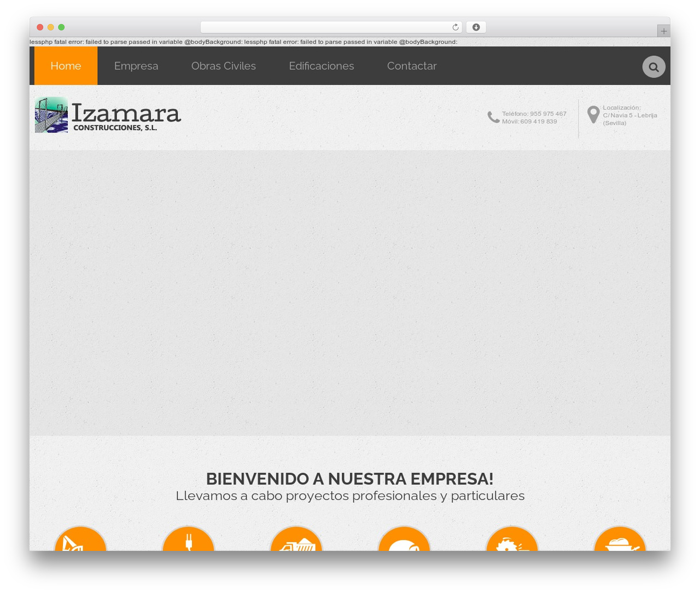
Task: Click the Teléfono: 955 975 467 text
Action: [x=534, y=114]
